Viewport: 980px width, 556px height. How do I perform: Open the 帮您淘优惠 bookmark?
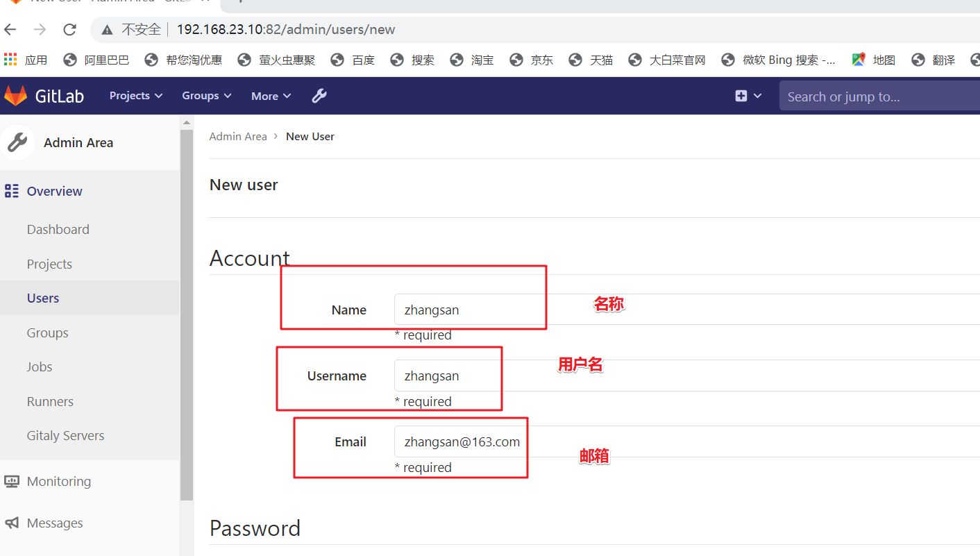[184, 60]
